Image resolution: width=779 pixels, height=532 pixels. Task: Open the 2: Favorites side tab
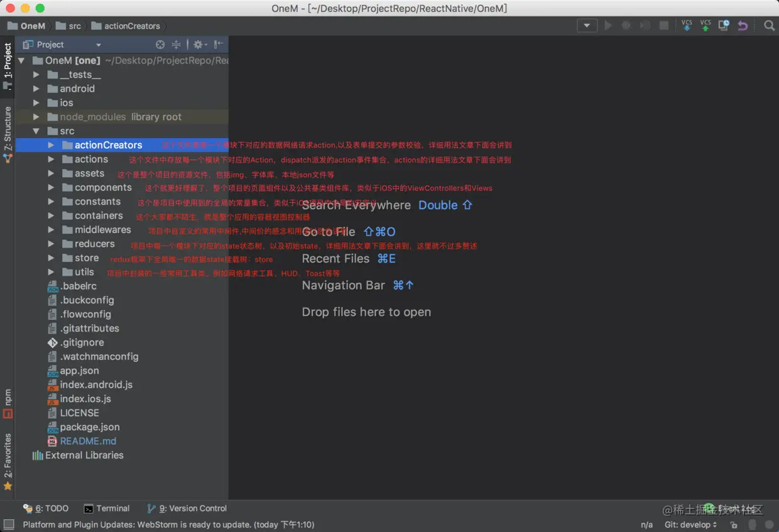8,461
